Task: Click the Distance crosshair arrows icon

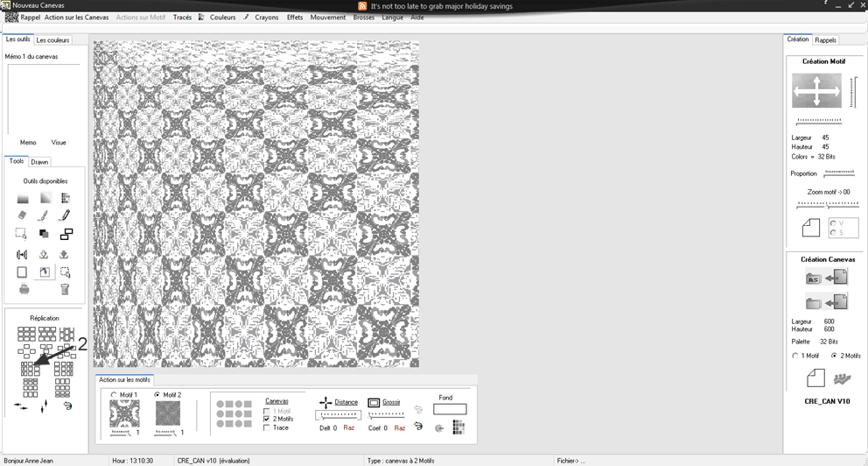Action: [x=325, y=402]
